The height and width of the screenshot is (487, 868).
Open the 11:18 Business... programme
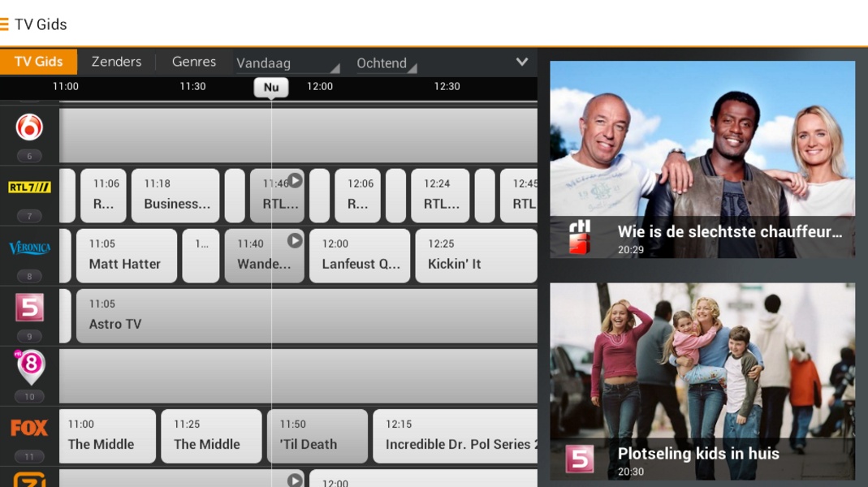(x=175, y=196)
